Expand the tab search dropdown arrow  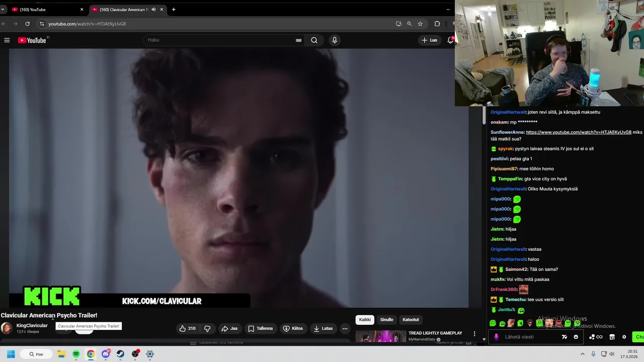[x=3, y=10]
